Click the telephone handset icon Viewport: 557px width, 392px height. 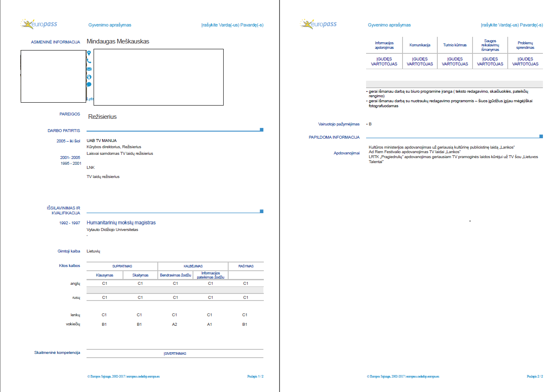point(89,61)
